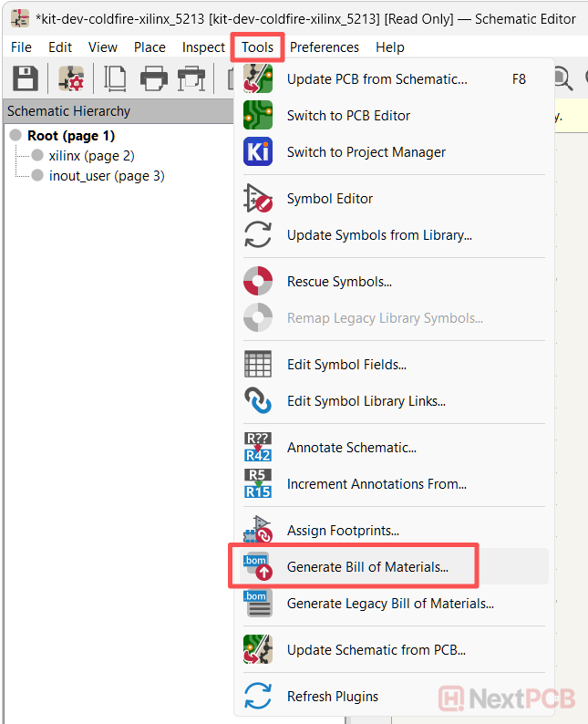Click the Plot toolbar icon
This screenshot has width=588, height=724.
[x=191, y=78]
